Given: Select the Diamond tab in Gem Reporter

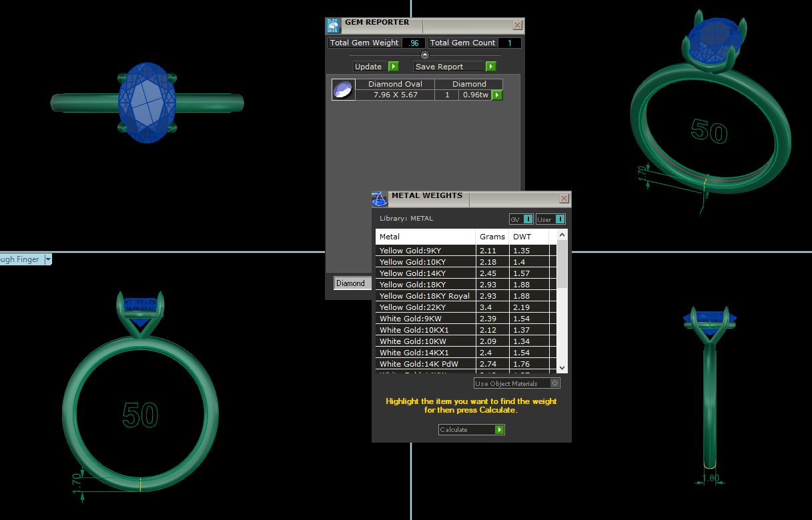Looking at the screenshot, I should pos(351,283).
